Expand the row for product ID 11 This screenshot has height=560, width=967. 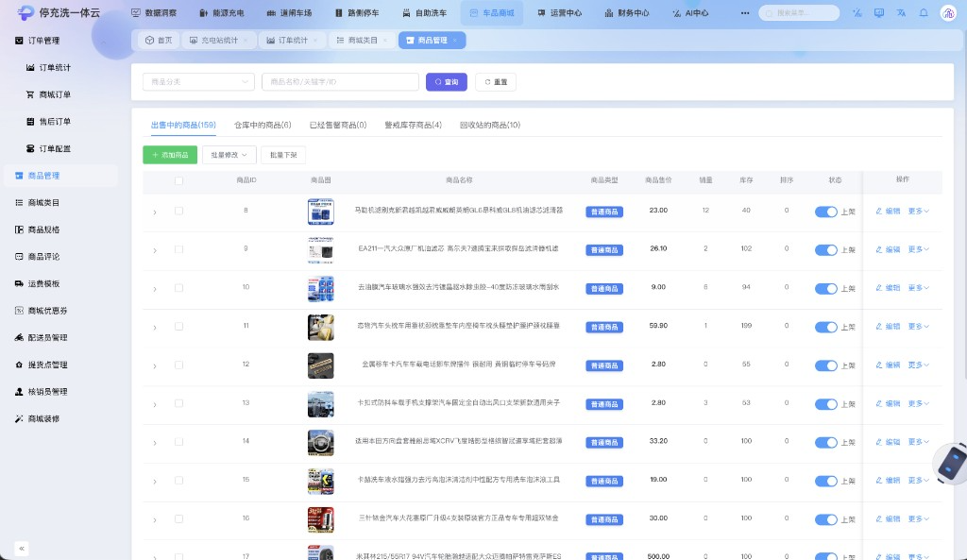tap(155, 328)
